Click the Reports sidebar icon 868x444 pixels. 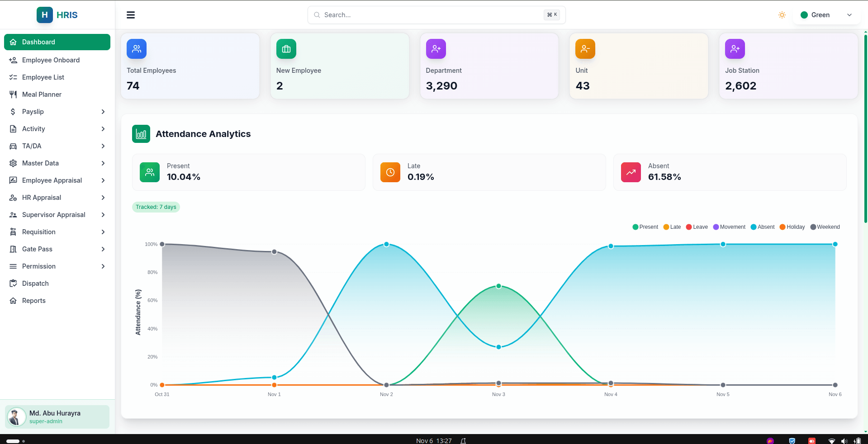(13, 300)
